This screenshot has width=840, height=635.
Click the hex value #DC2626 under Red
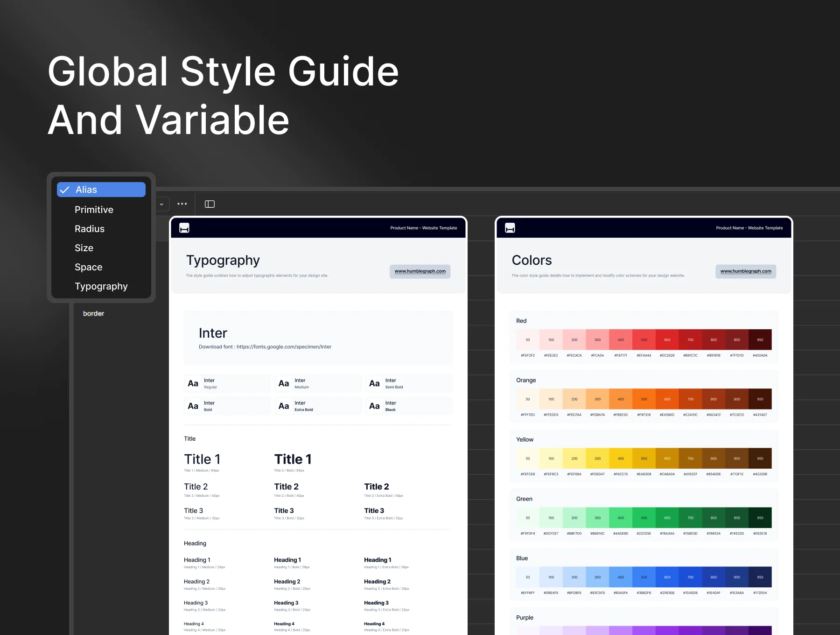tap(667, 355)
